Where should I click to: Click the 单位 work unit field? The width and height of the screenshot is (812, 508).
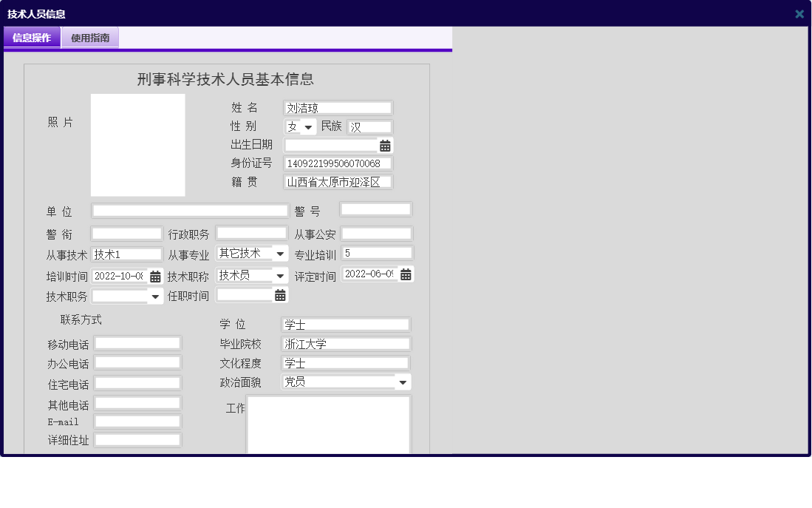point(189,210)
